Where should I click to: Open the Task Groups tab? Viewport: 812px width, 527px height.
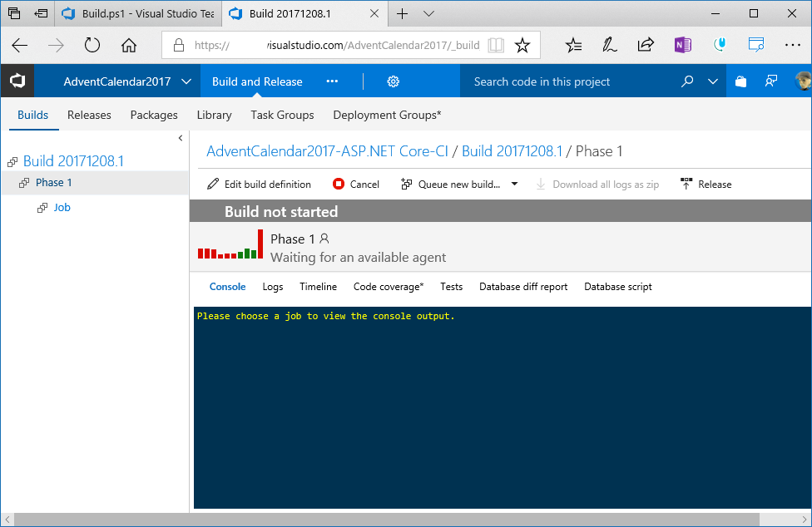[282, 115]
